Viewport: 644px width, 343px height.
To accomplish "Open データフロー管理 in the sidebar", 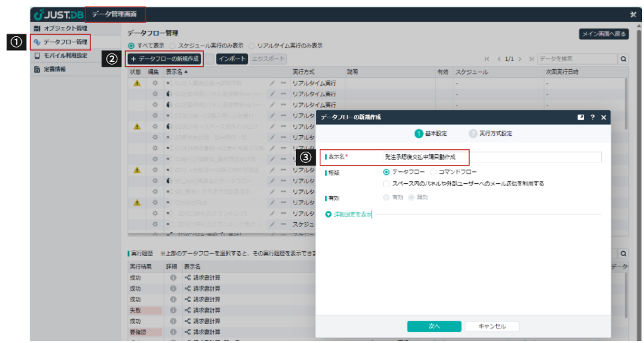I will click(64, 42).
